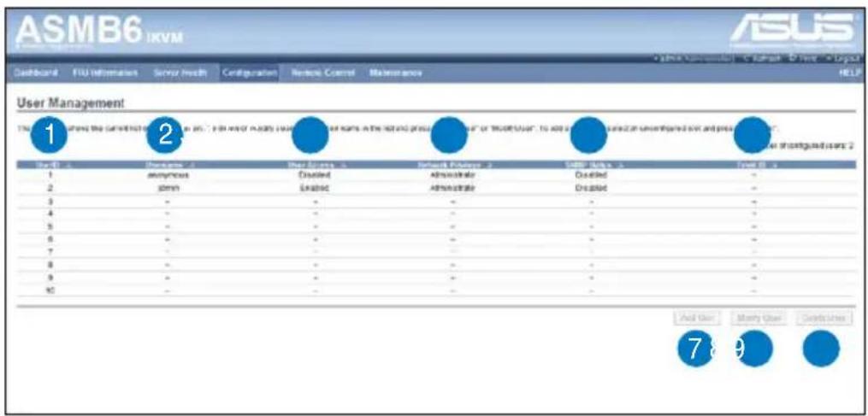868x416 pixels.
Task: Click the Add User button
Action: (x=698, y=319)
